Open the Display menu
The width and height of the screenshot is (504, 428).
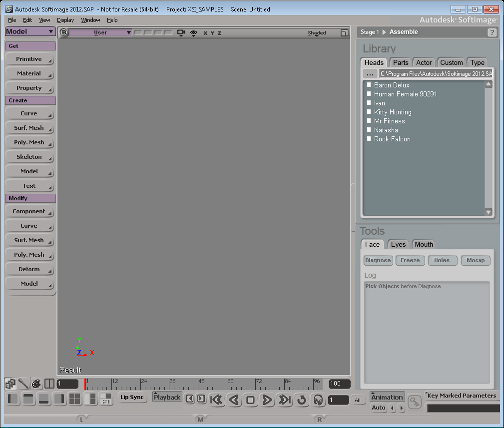pos(65,20)
